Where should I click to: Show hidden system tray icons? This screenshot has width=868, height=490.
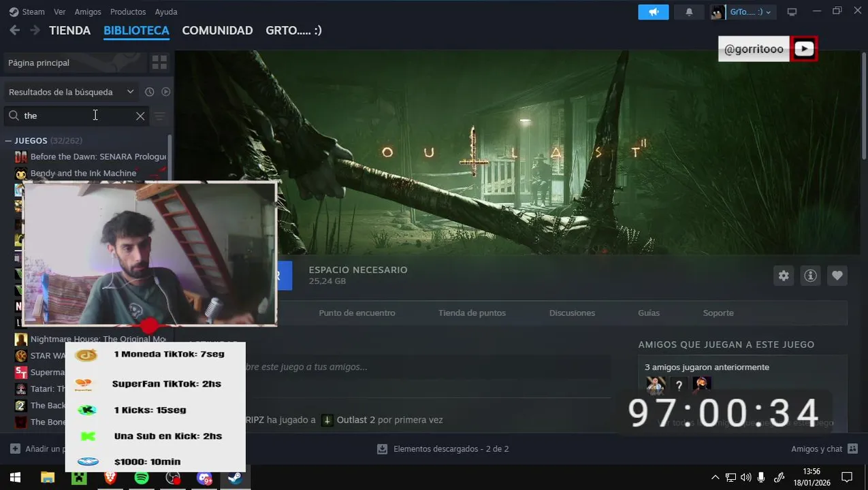(715, 478)
